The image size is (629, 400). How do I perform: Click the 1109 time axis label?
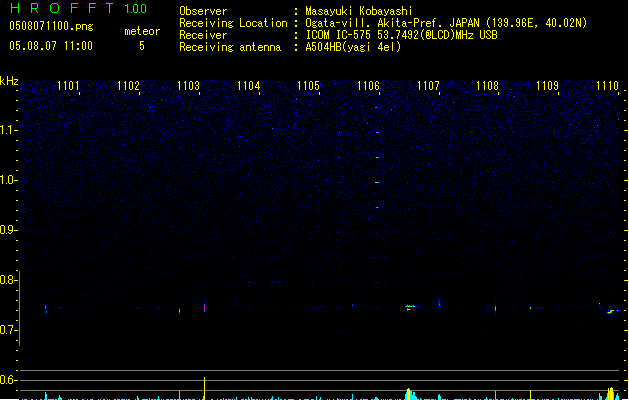click(x=547, y=86)
